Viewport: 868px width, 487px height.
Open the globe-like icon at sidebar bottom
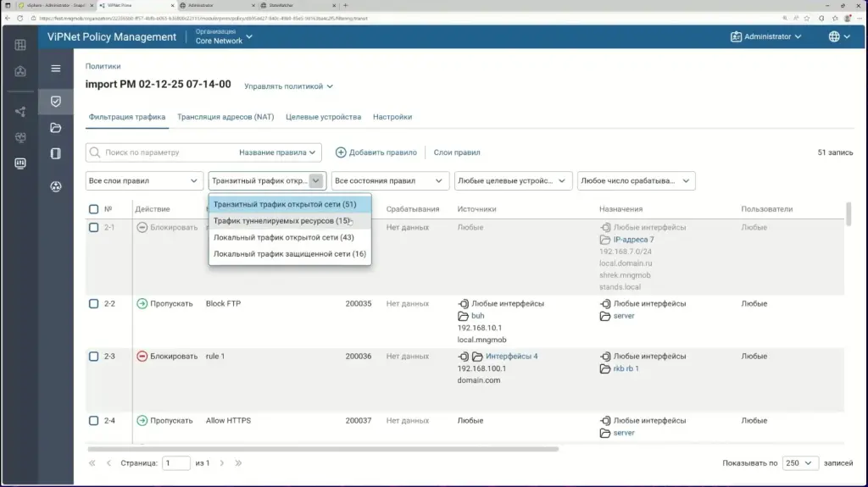[56, 186]
